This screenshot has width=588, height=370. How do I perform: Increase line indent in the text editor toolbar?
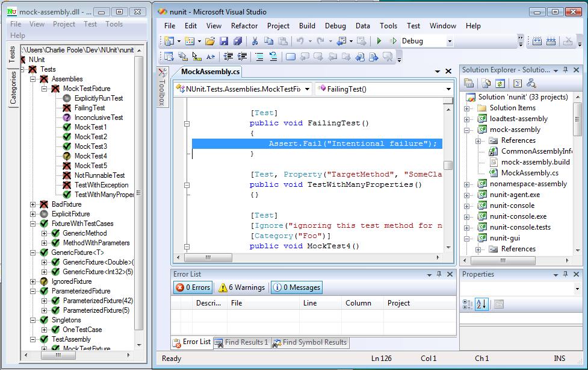pyautogui.click(x=243, y=57)
